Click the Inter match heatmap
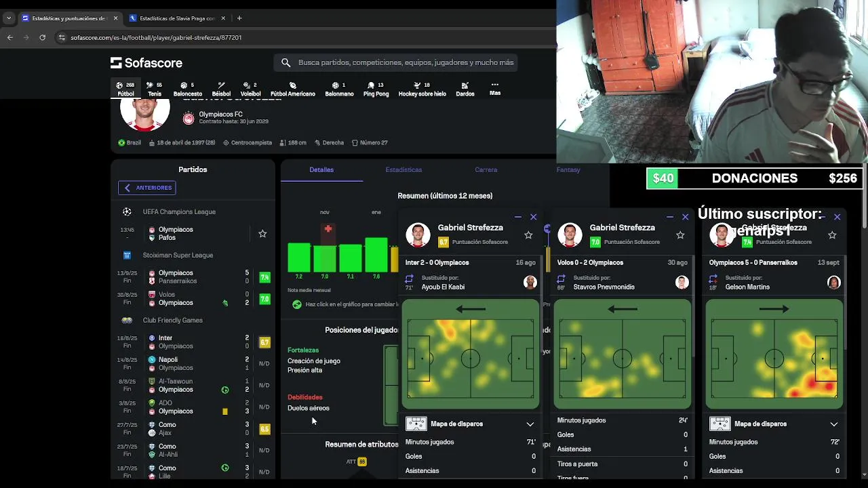Viewport: 868px width, 488px height. (x=471, y=354)
